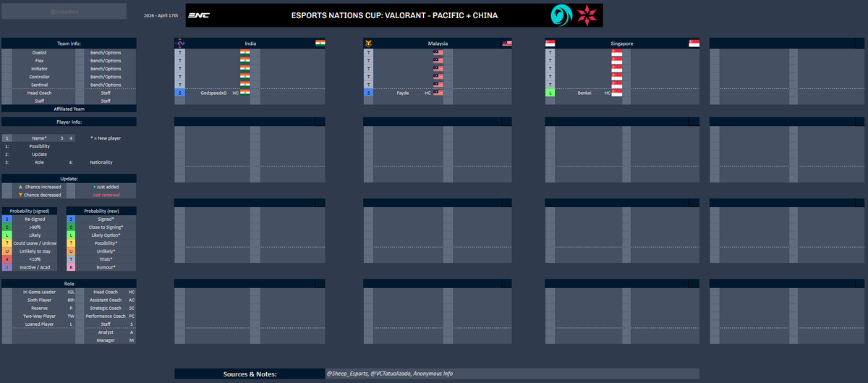Click the yellow ? swatch for Possibility*

(x=71, y=243)
